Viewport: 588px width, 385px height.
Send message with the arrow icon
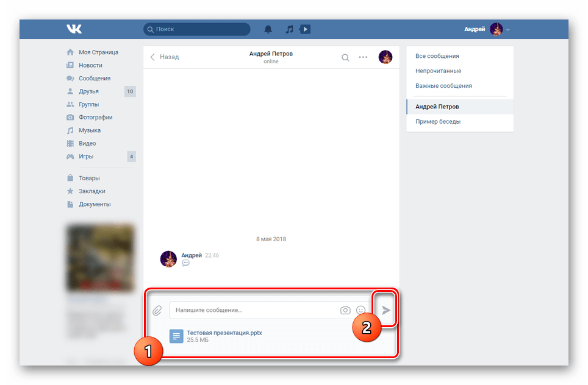[x=386, y=310]
